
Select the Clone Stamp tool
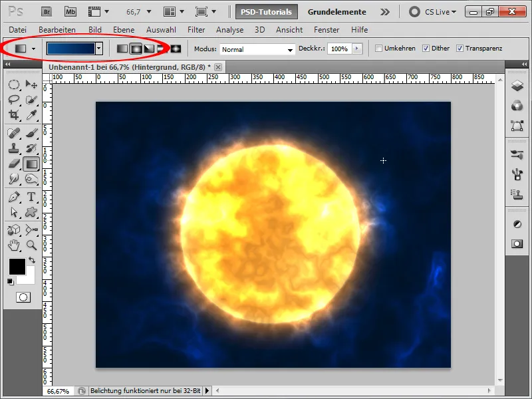tap(13, 148)
